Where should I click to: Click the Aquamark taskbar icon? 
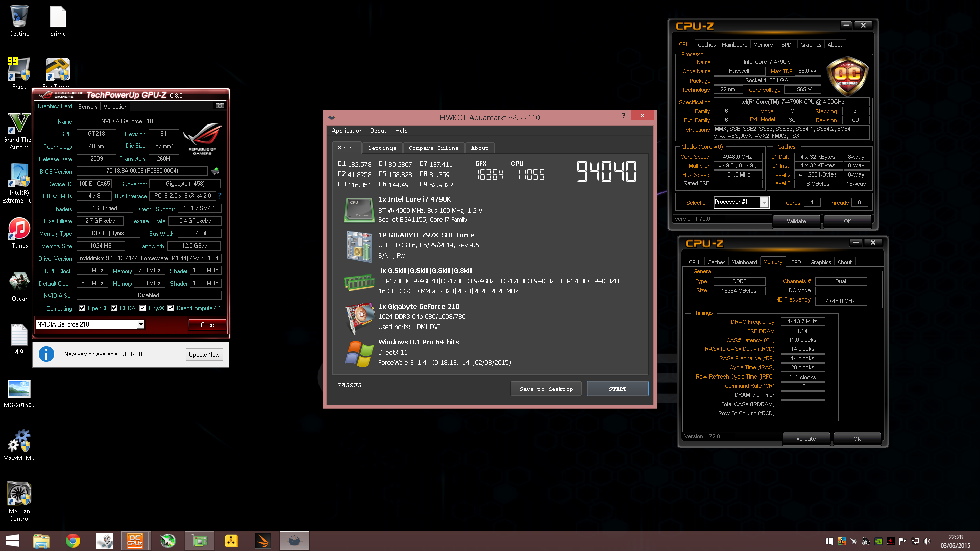295,541
